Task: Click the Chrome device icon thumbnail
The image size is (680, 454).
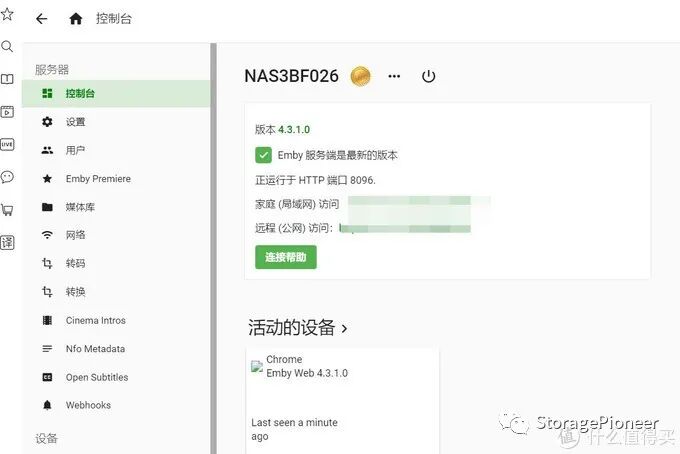Action: (x=257, y=367)
